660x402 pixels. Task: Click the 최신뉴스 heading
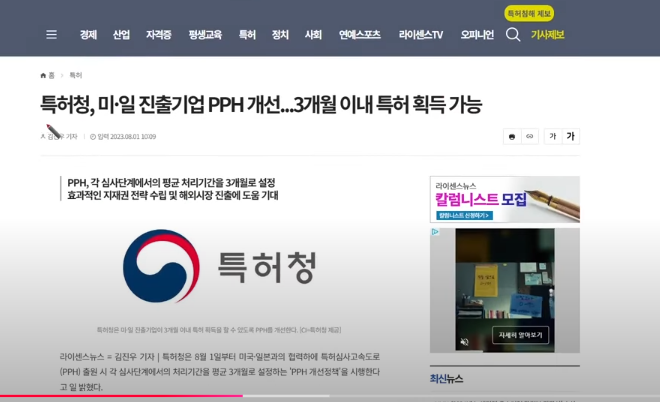point(446,379)
